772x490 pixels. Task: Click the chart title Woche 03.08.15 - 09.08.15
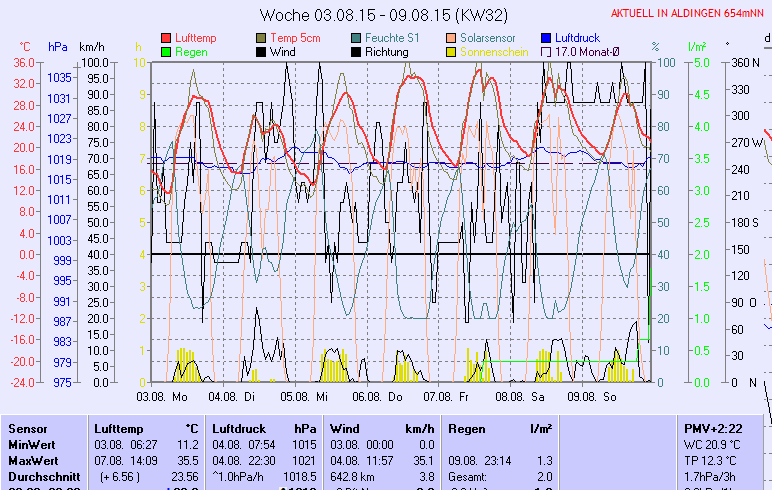(383, 15)
